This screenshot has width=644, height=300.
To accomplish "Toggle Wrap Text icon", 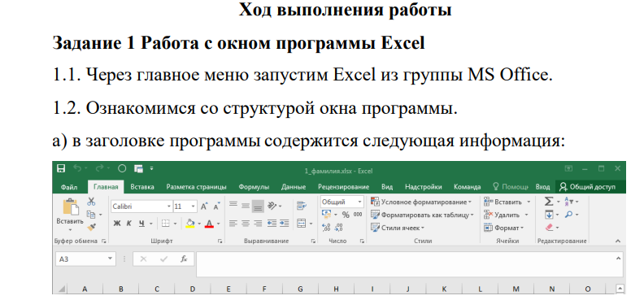I will [x=302, y=206].
